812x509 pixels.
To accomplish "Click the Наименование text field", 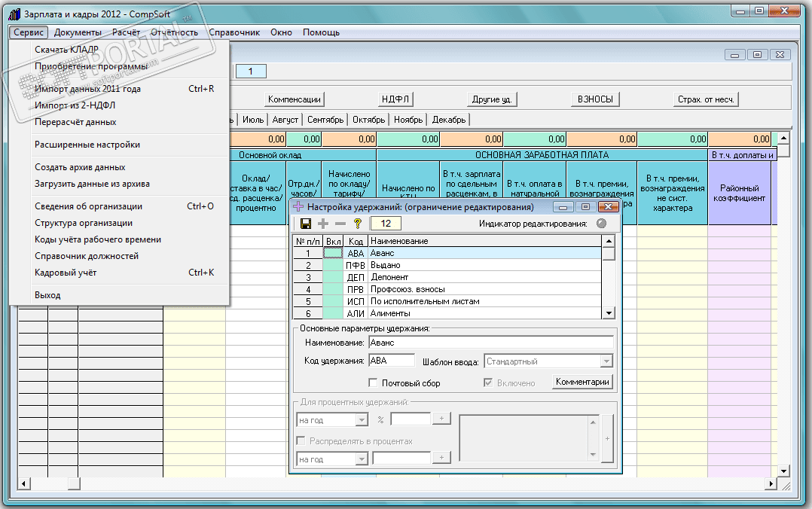I will click(491, 343).
